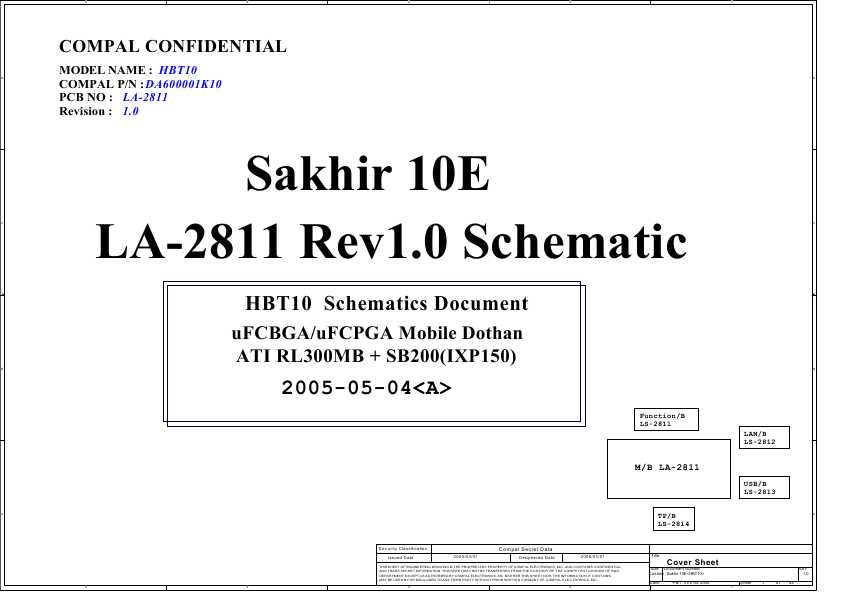The width and height of the screenshot is (842, 595).
Task: Click the Revision value '1.0'
Action: point(130,111)
